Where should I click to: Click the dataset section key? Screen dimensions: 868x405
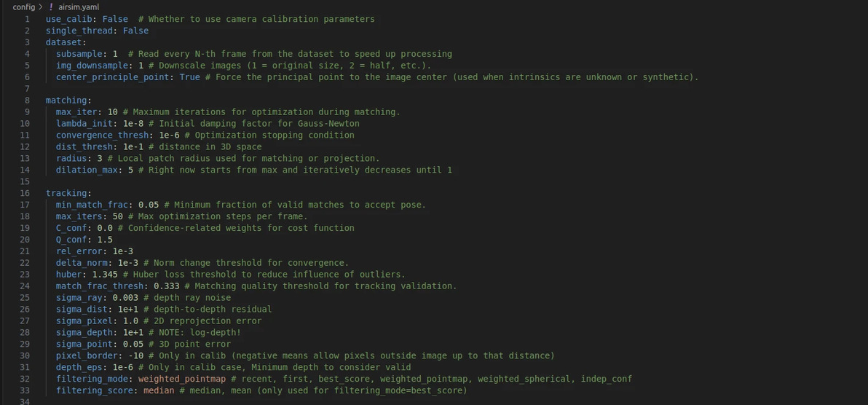pos(63,42)
